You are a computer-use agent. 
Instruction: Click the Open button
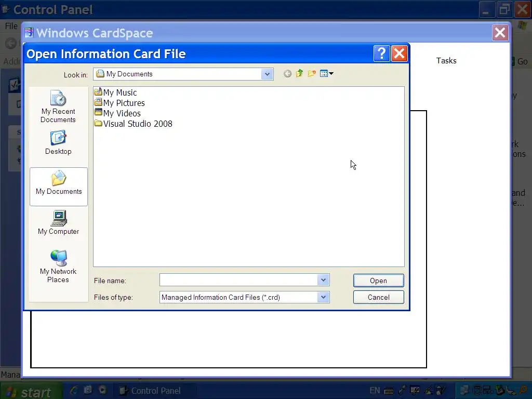tap(378, 281)
